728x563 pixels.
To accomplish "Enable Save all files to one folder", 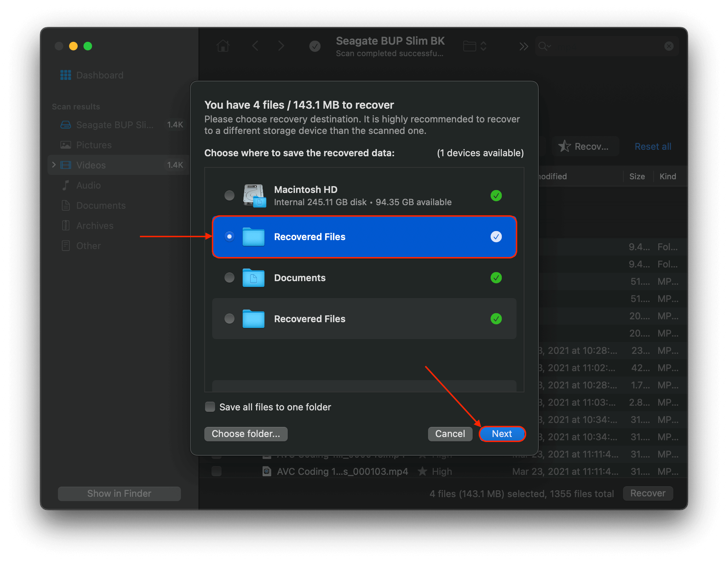I will [210, 407].
